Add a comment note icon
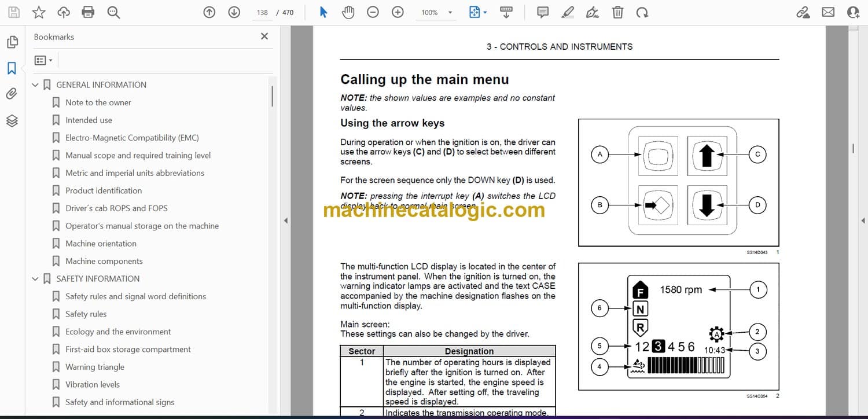Viewport: 868px width, 419px height. coord(543,12)
